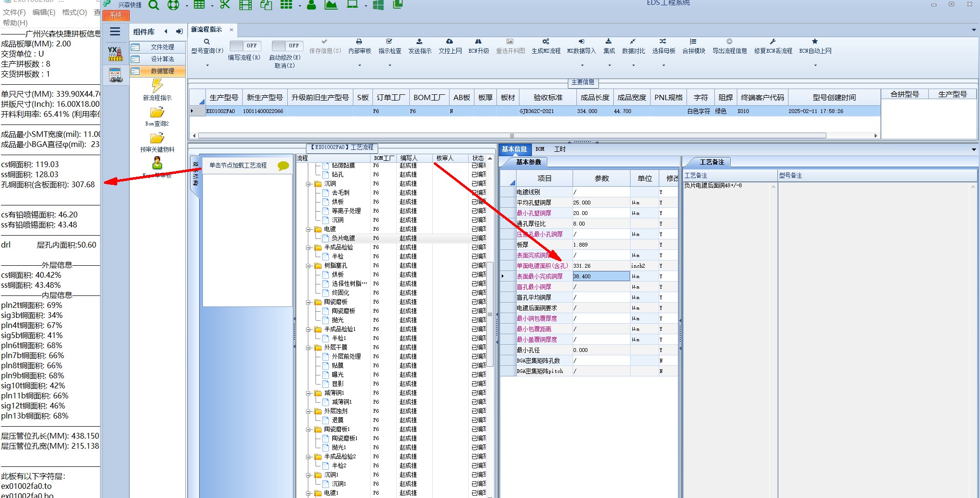This screenshot has height=498, width=980.
Task: Click the green table grid icon
Action: coord(199,4)
